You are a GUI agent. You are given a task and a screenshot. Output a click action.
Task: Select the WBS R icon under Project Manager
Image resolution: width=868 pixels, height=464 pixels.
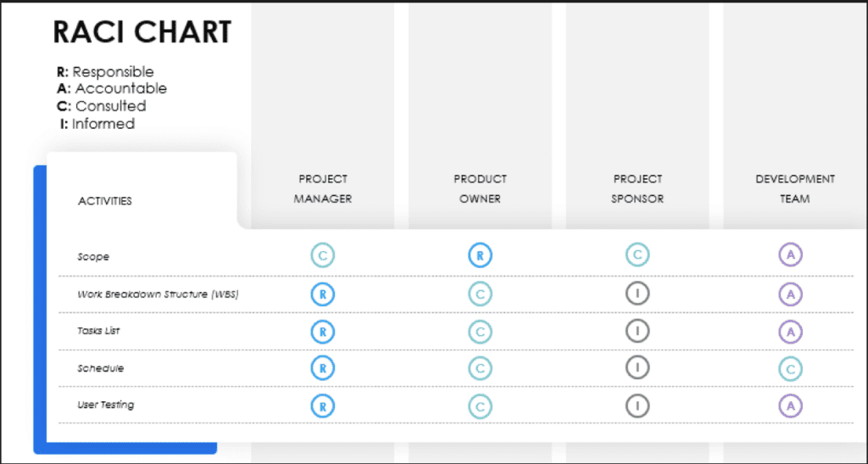323,294
